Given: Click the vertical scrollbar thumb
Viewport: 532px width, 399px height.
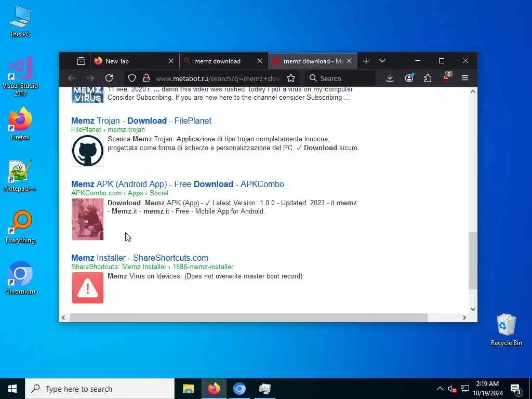Looking at the screenshot, I should (x=473, y=261).
